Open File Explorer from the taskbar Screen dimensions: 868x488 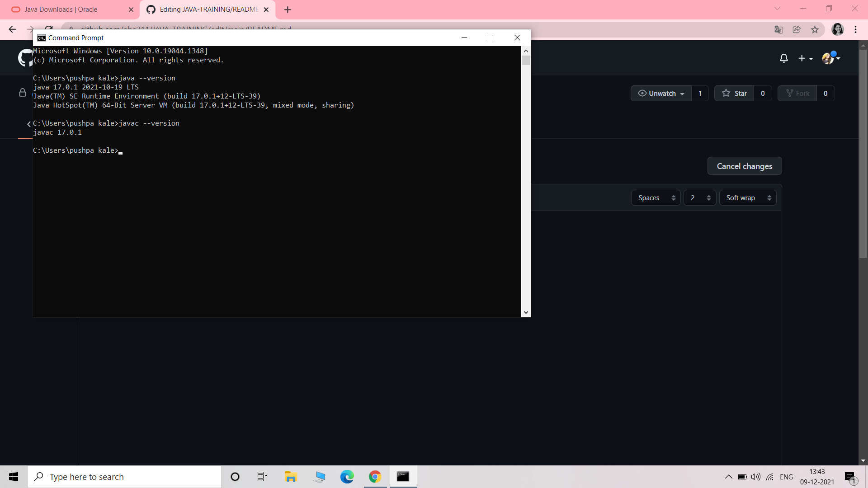(290, 477)
